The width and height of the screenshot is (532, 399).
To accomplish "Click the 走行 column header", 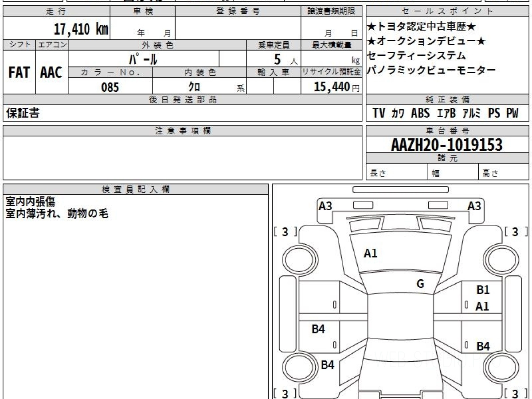I will point(56,12).
